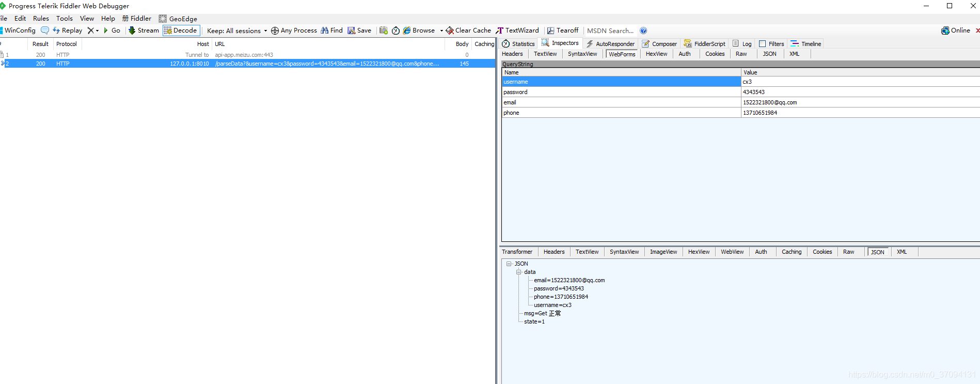Click the GeoEdge menu item

click(178, 19)
